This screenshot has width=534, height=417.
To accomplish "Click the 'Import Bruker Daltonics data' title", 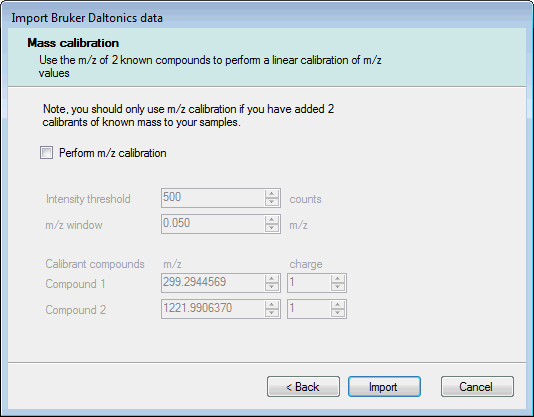I will coord(87,18).
